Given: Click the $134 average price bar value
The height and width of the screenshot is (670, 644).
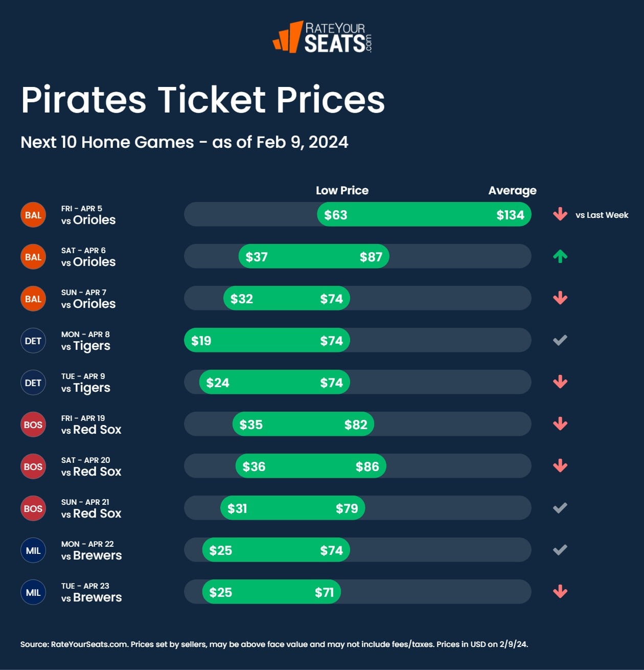Looking at the screenshot, I should coord(510,215).
